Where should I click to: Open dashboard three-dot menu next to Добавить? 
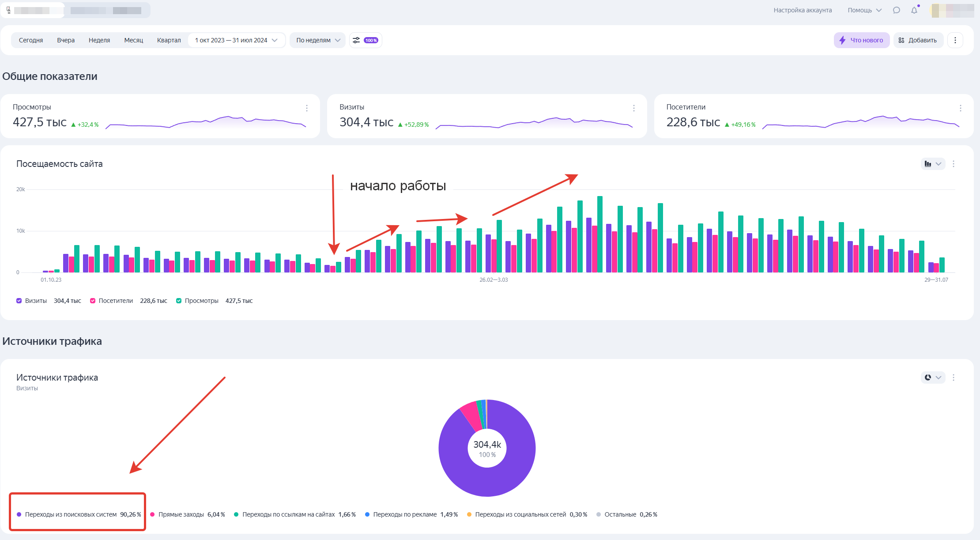(x=955, y=40)
